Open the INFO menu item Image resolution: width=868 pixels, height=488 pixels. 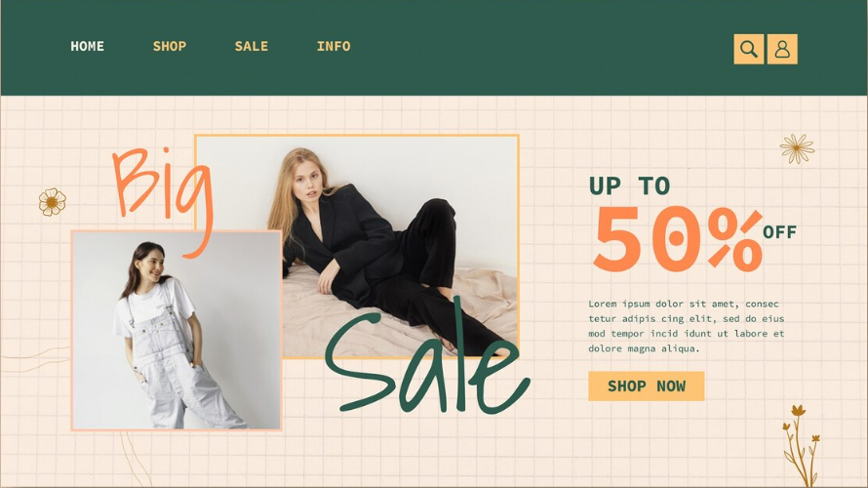334,47
